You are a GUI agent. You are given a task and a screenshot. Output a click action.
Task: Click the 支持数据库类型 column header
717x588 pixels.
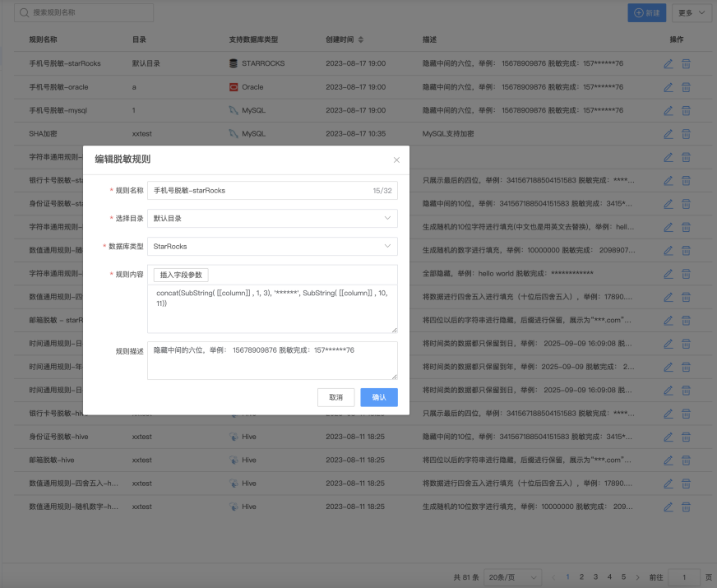pos(253,39)
